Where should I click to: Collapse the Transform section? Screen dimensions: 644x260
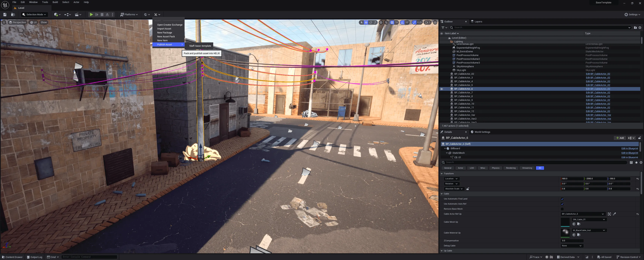click(x=442, y=173)
